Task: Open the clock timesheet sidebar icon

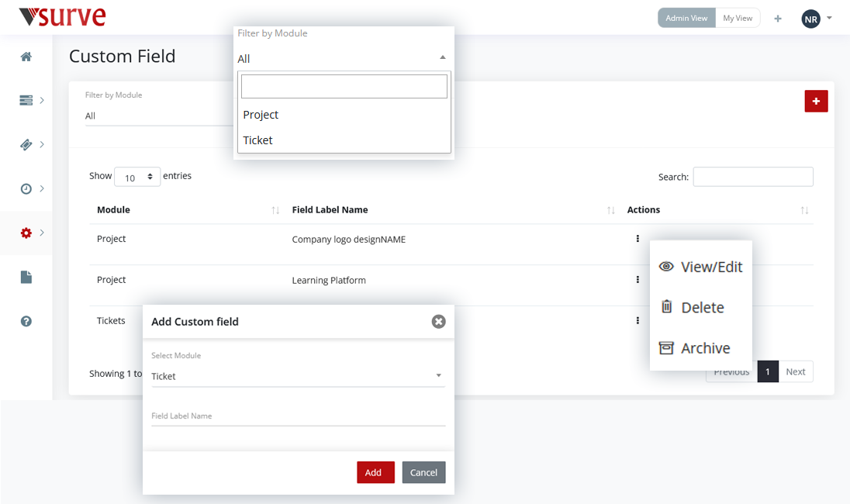Action: click(26, 188)
